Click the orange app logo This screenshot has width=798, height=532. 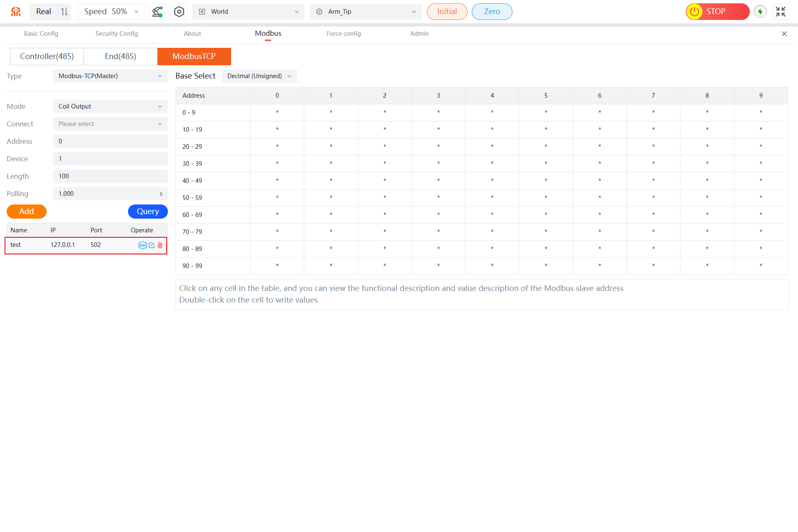tap(16, 12)
